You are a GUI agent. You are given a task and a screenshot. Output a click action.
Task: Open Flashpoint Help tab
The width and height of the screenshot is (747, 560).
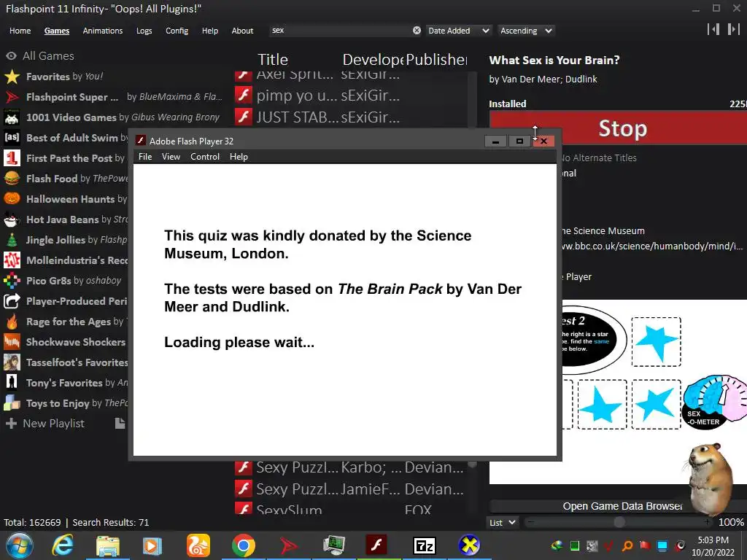[209, 31]
